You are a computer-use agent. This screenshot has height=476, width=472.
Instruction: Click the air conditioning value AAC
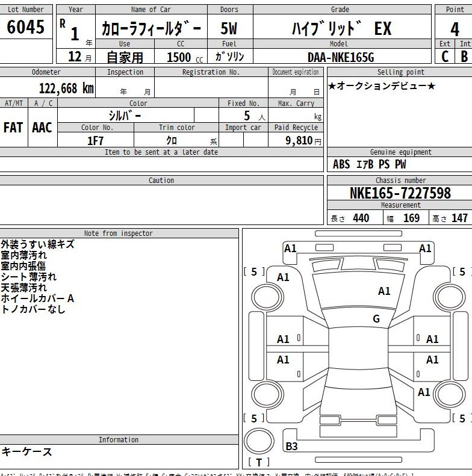coord(42,127)
